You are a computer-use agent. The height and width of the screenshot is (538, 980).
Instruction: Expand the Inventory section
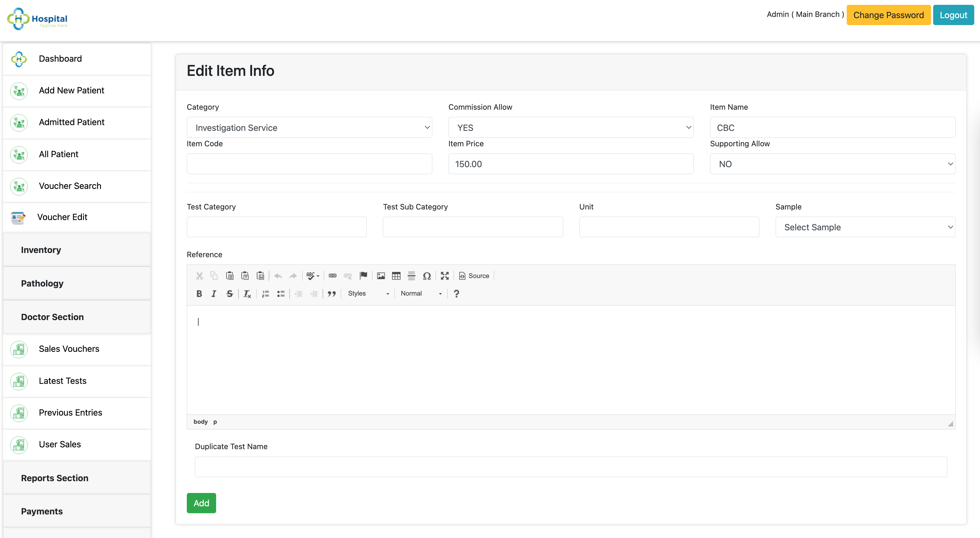click(77, 250)
